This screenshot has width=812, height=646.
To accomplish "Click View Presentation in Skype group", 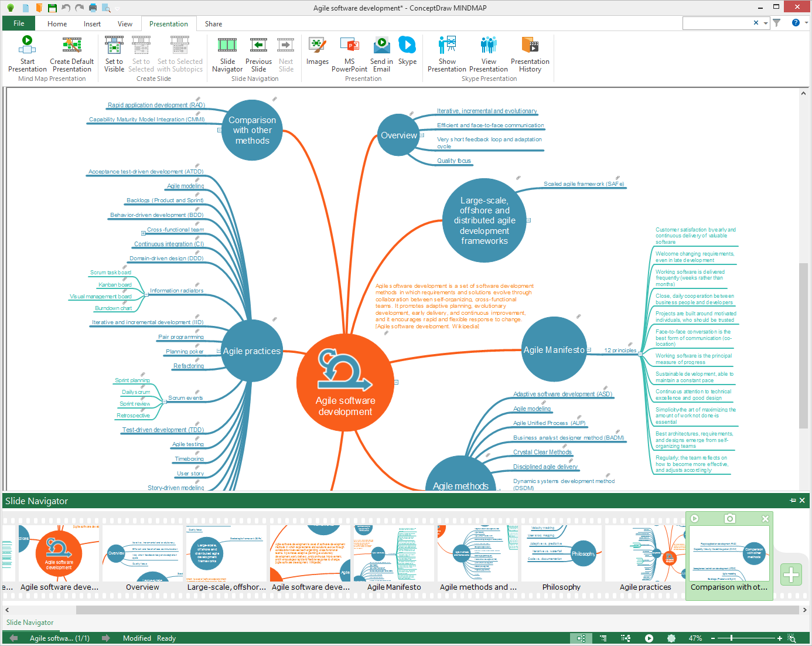I will (489, 53).
